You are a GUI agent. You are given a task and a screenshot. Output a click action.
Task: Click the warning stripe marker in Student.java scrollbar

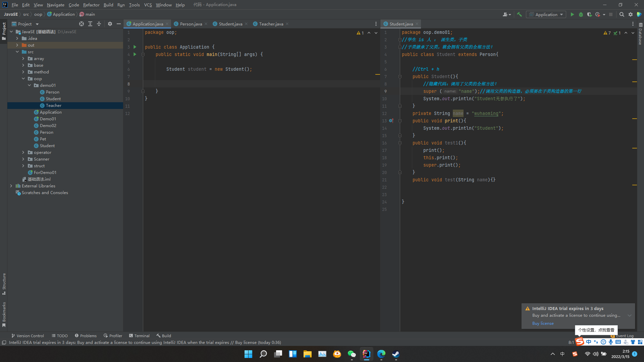tap(634, 60)
